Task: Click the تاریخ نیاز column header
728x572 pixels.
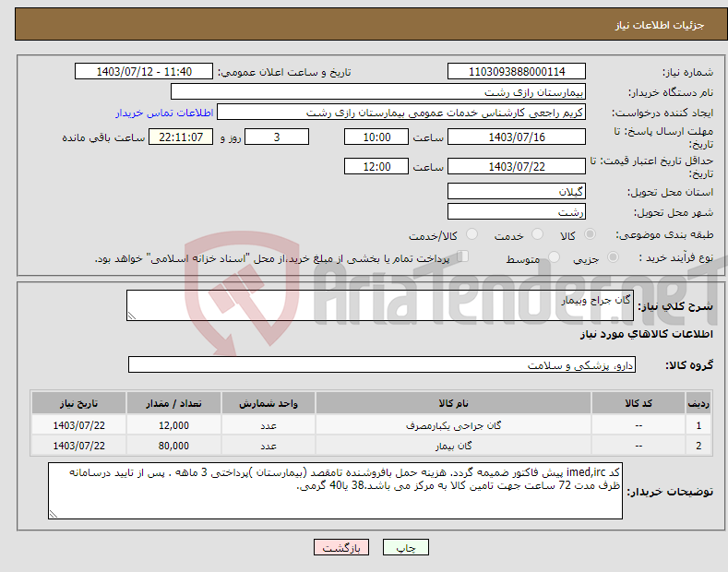Action: click(x=78, y=403)
